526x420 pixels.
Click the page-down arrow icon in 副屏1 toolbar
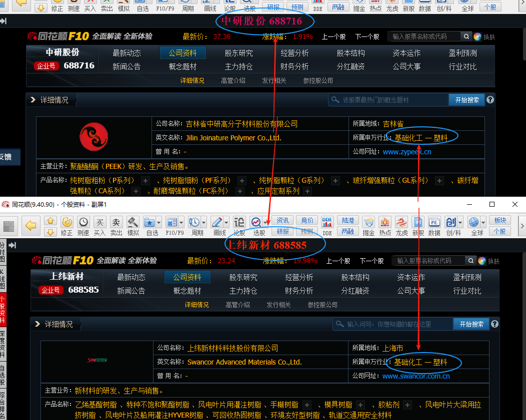click(x=50, y=232)
